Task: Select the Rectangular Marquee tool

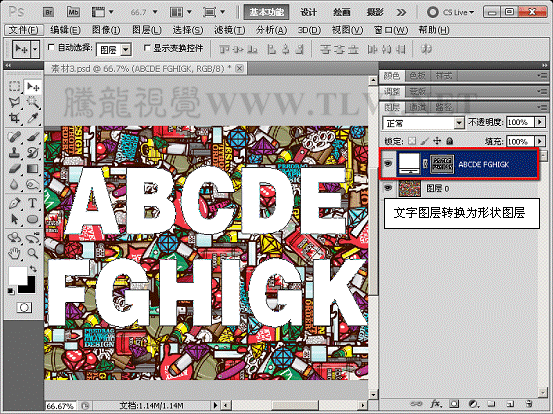Action: 15,86
